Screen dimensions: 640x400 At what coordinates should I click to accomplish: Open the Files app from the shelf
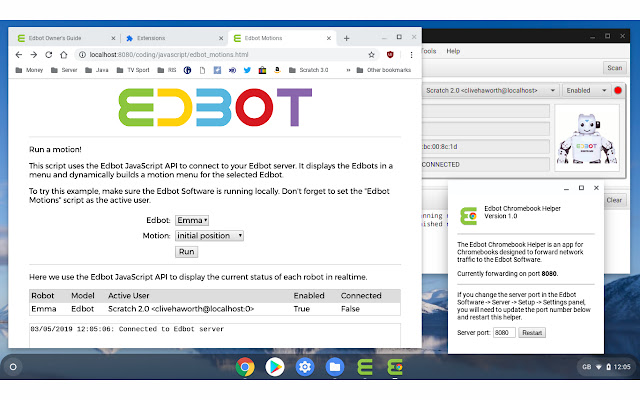(x=335, y=367)
